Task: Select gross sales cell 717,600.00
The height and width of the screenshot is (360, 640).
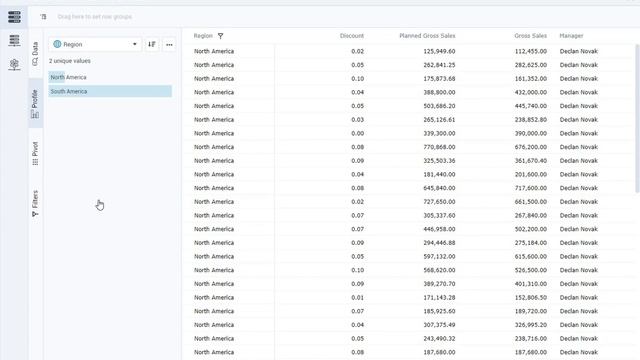Action: tap(531, 188)
